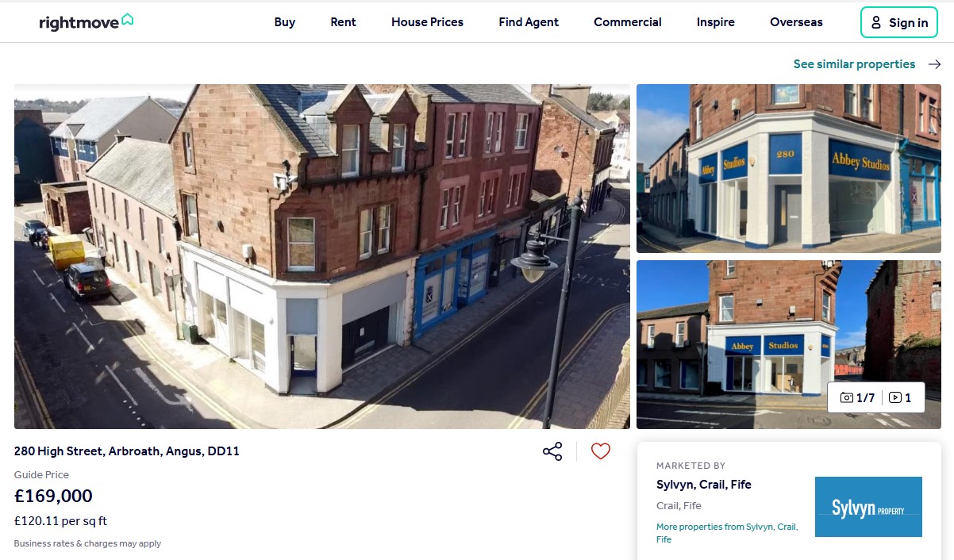
Task: View the Abbey Studios 280 corner photo
Action: (789, 168)
